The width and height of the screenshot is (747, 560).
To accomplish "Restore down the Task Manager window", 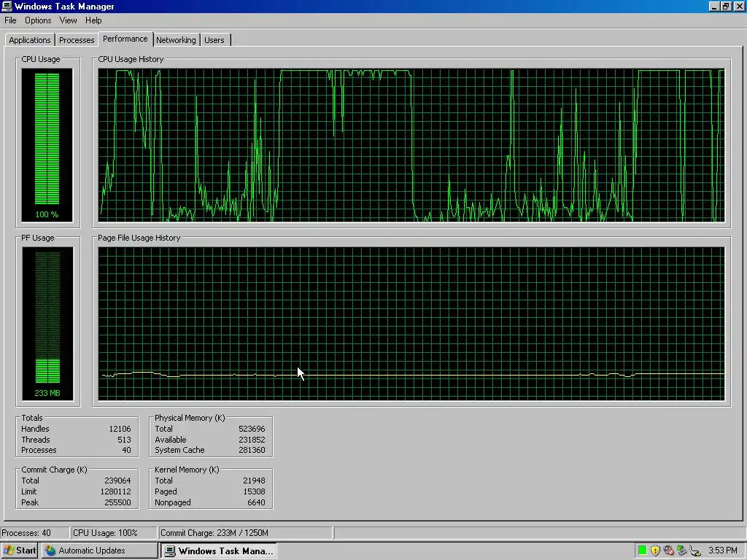I will point(726,6).
